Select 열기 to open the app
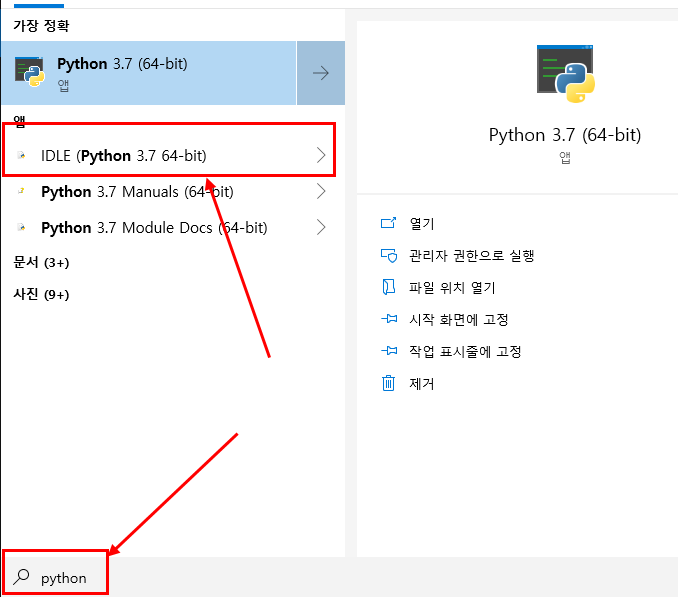The image size is (678, 597). click(422, 223)
